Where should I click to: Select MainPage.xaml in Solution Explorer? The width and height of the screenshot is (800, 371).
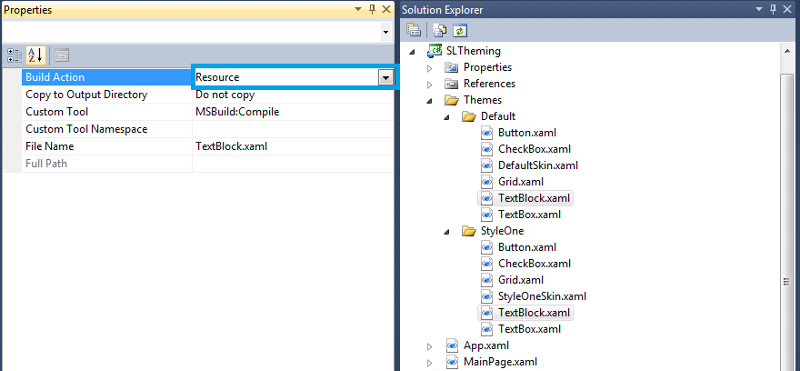click(x=500, y=362)
